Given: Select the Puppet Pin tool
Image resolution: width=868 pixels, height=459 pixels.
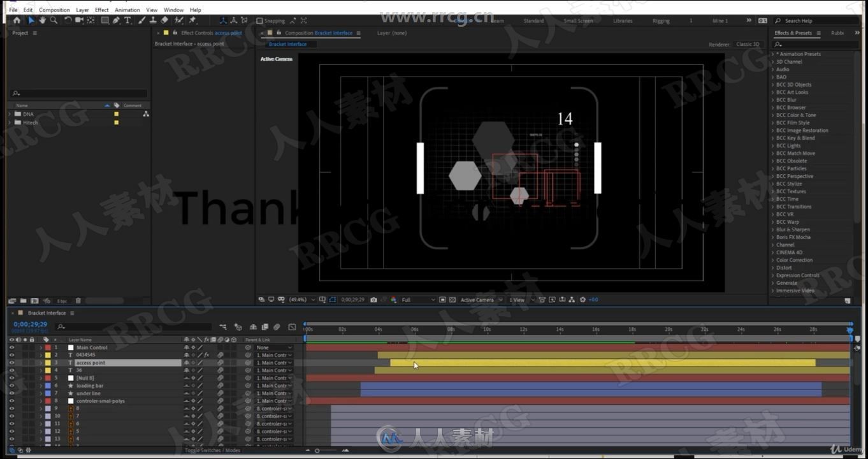Looking at the screenshot, I should click(192, 20).
